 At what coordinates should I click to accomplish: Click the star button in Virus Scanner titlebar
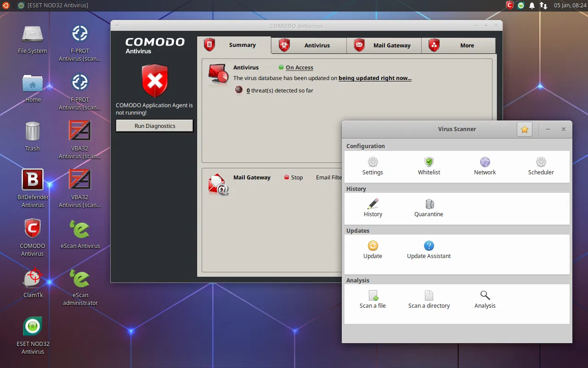click(x=525, y=130)
